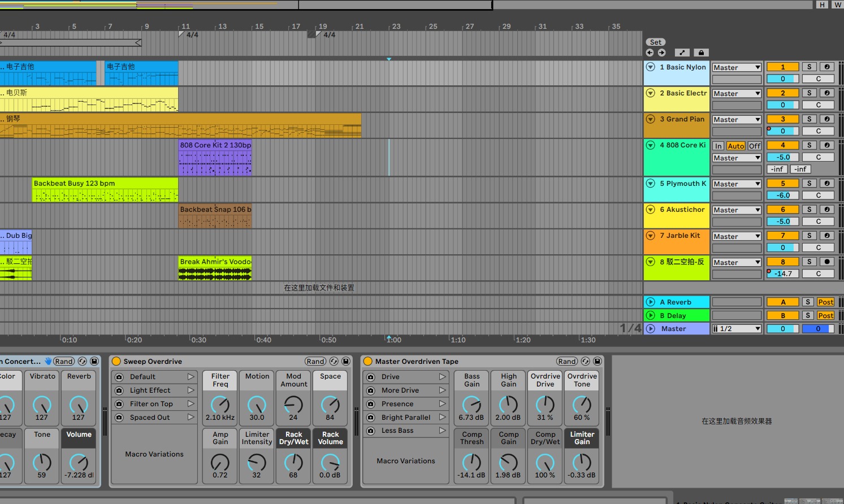Click camera icon beside Drive variation
The height and width of the screenshot is (504, 844).
[370, 377]
